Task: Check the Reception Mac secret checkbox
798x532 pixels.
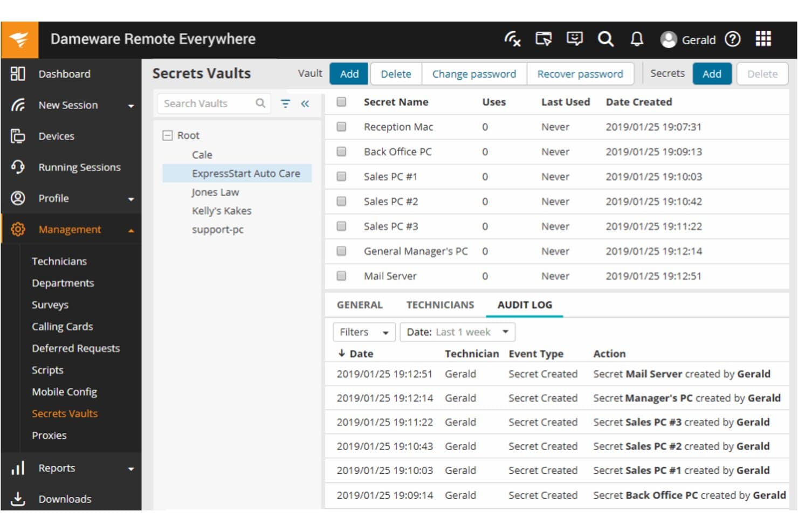Action: pyautogui.click(x=341, y=127)
